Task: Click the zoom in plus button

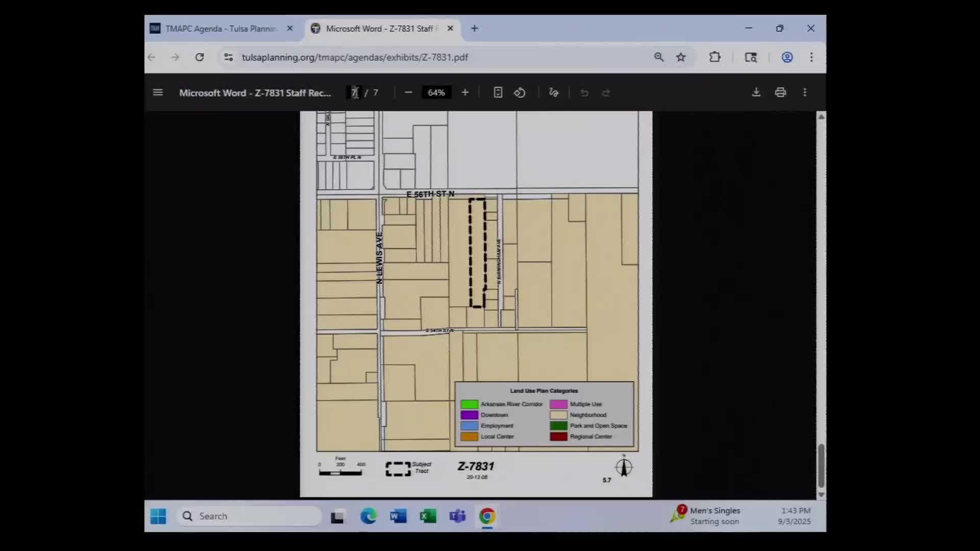Action: [x=465, y=92]
